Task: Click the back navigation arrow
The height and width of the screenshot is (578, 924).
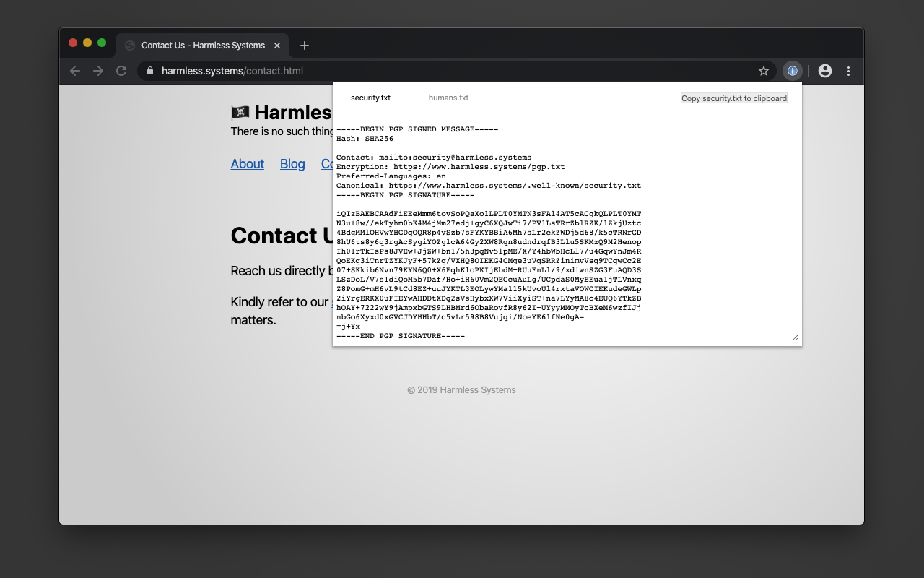Action: (75, 71)
